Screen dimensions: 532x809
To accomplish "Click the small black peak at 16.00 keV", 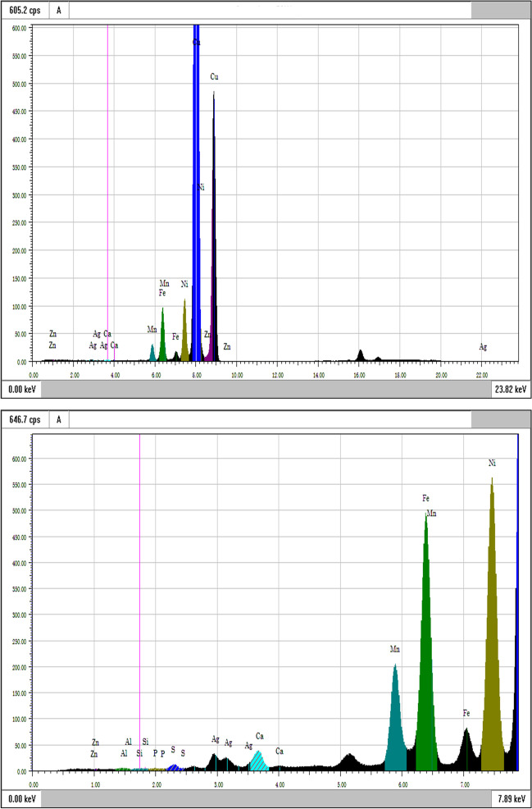I will coord(361,356).
